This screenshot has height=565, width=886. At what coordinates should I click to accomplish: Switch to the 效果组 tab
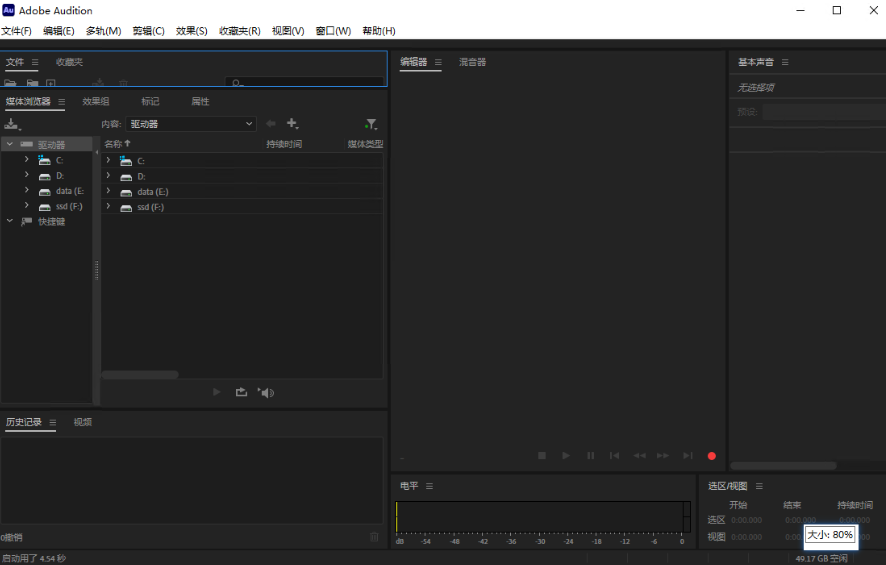[x=96, y=102]
